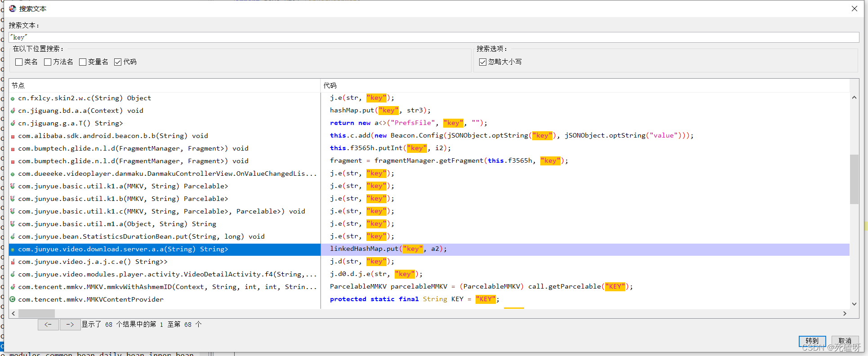The width and height of the screenshot is (868, 356).
Task: Toggle the 变量名 checkbox
Action: click(83, 62)
